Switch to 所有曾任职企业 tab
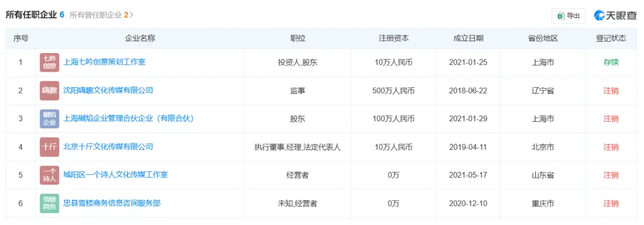The height and width of the screenshot is (225, 644). pos(99,15)
